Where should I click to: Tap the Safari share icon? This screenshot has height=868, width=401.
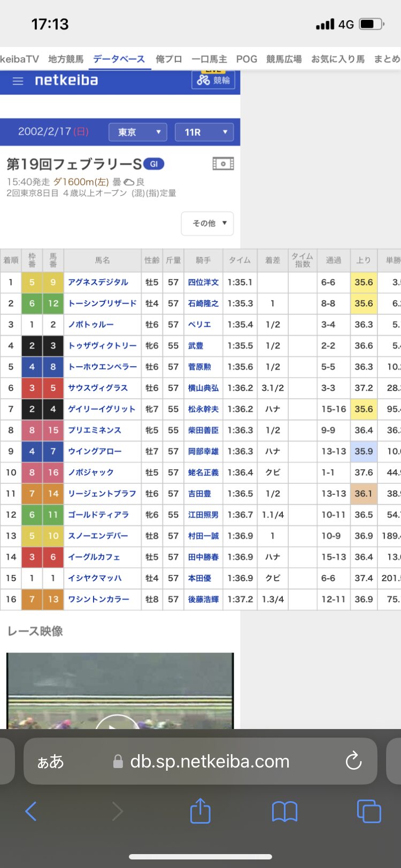(200, 811)
